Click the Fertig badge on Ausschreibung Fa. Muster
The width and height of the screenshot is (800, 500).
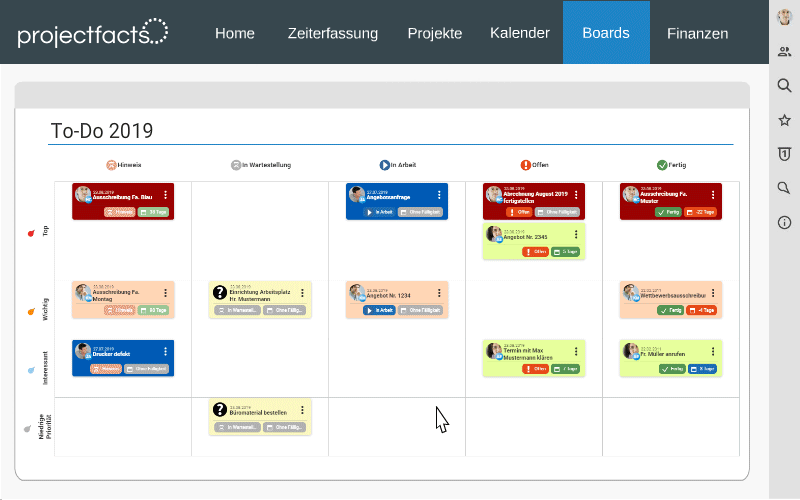coord(668,212)
